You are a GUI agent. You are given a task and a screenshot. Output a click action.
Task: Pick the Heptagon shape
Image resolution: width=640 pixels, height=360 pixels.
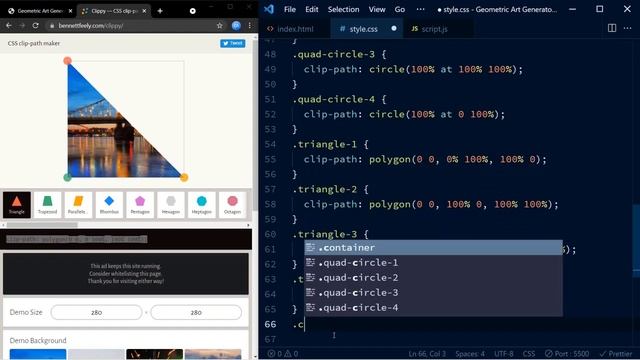coord(202,204)
